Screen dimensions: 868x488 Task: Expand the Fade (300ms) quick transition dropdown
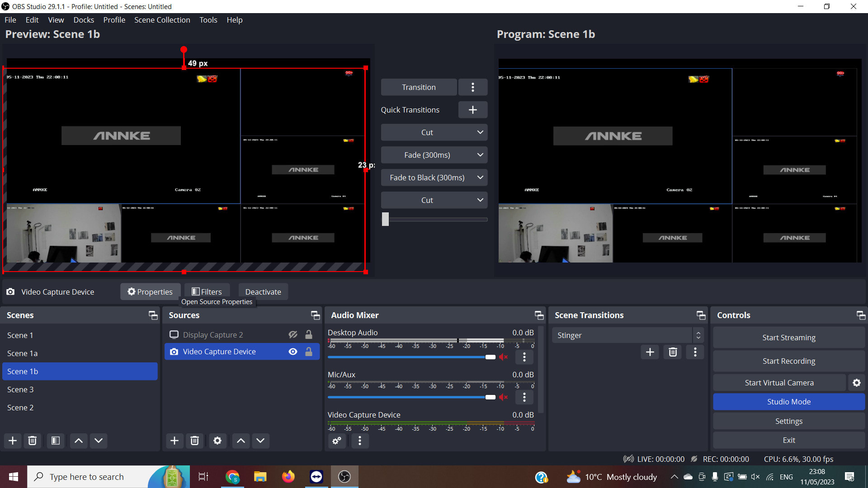(x=480, y=155)
